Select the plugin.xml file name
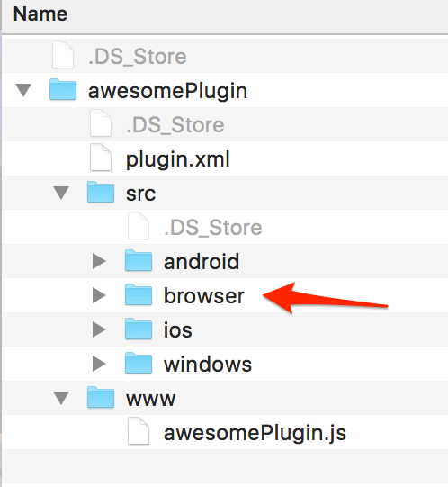Viewport: 448px width, 487px height. point(178,159)
